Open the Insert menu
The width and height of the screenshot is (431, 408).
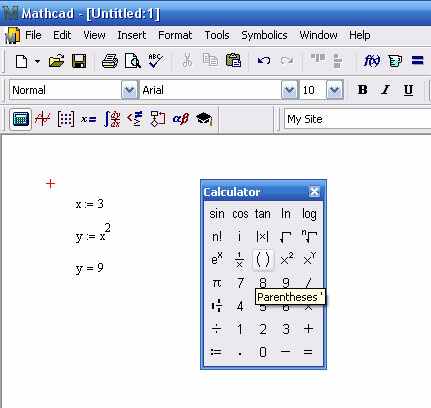pyautogui.click(x=131, y=35)
